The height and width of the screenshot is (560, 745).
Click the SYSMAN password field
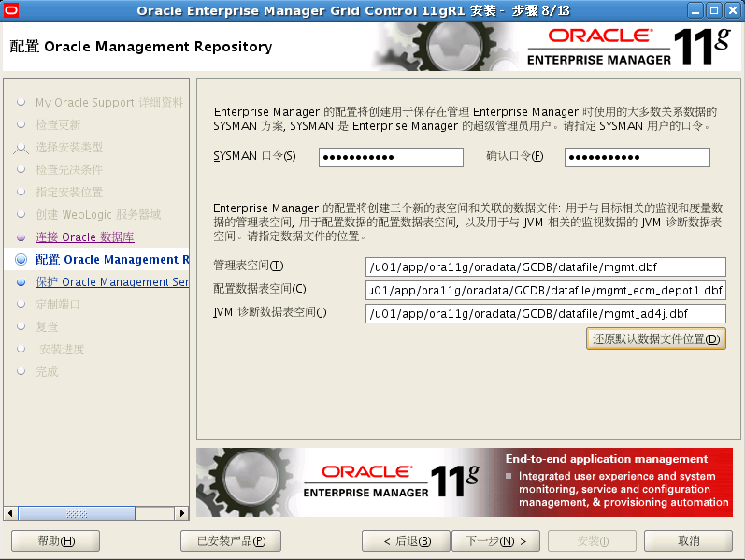point(391,157)
